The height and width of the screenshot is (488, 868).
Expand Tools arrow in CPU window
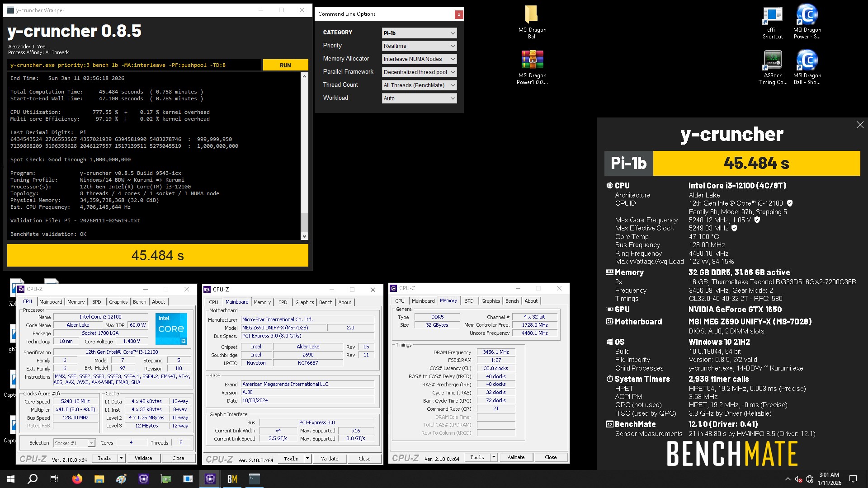pyautogui.click(x=121, y=458)
